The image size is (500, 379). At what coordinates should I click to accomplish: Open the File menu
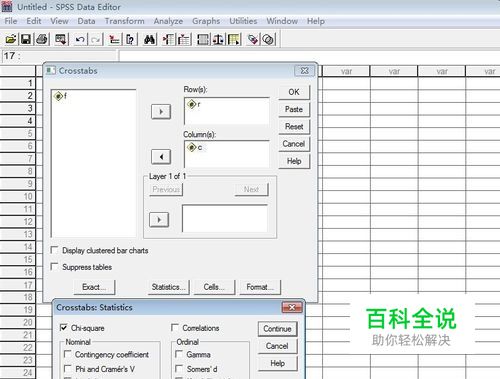click(11, 21)
